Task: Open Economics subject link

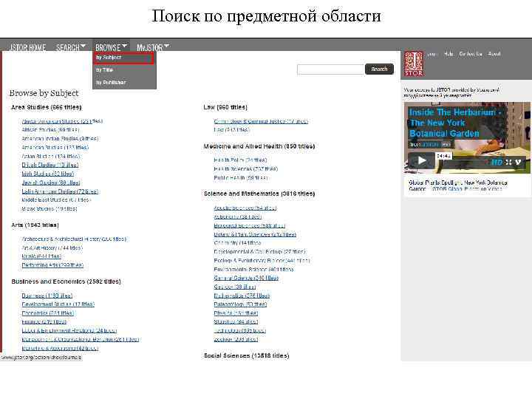Action: pos(48,313)
